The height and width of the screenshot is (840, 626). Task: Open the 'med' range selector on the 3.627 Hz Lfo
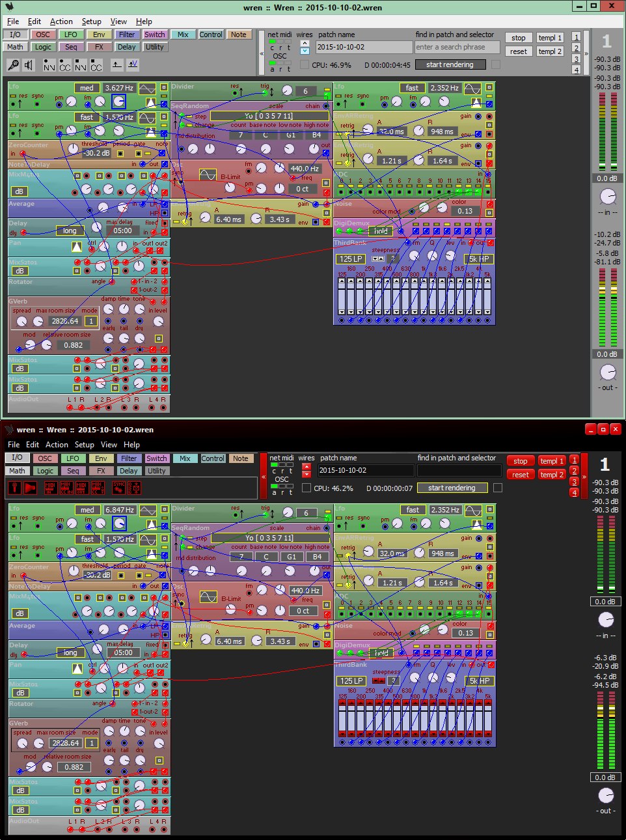pyautogui.click(x=87, y=88)
